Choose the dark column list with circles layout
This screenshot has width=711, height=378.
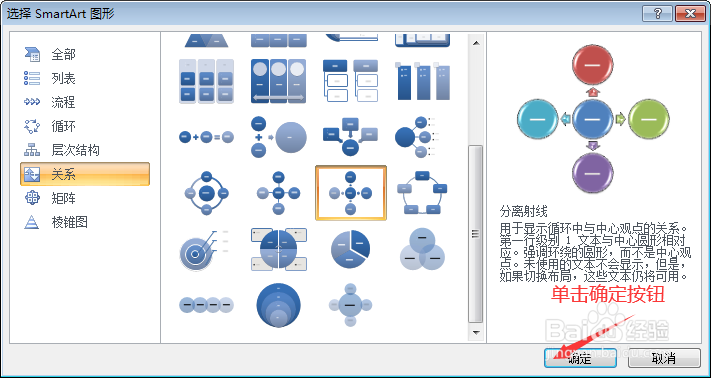[278, 81]
